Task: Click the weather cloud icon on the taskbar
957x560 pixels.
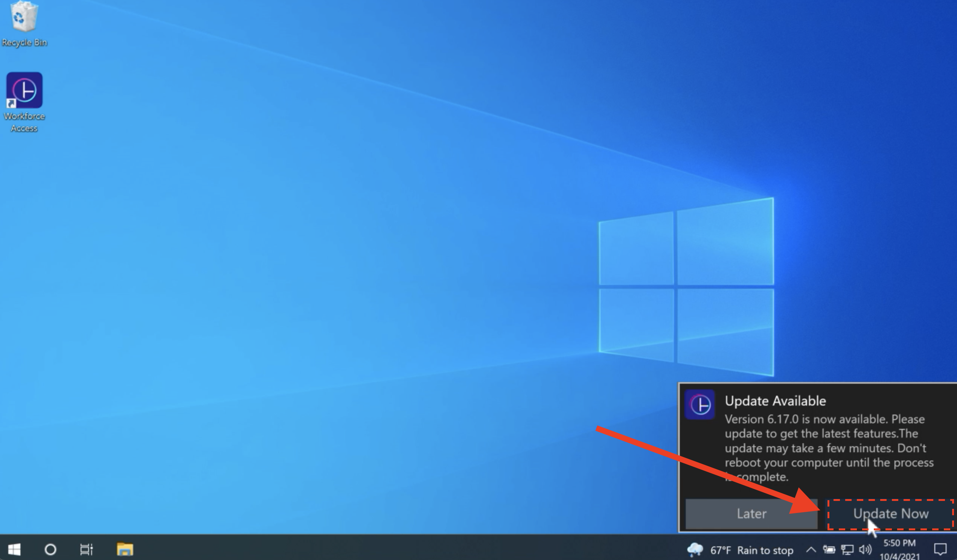Action: (x=695, y=549)
